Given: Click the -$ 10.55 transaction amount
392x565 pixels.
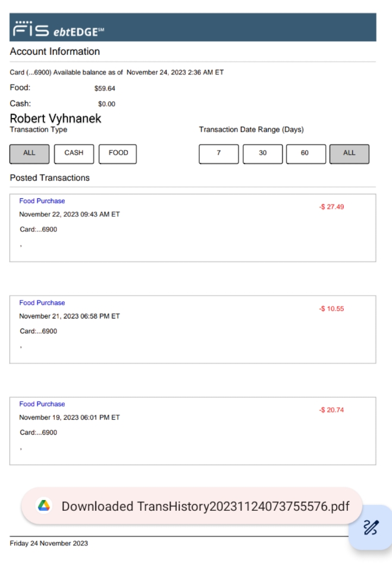Looking at the screenshot, I should tap(331, 309).
